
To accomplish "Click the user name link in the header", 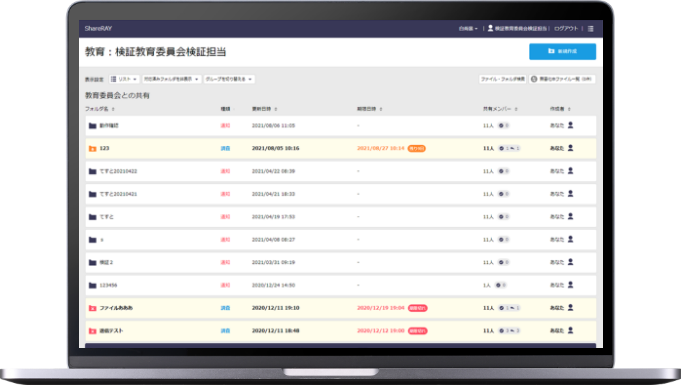I will (x=521, y=29).
